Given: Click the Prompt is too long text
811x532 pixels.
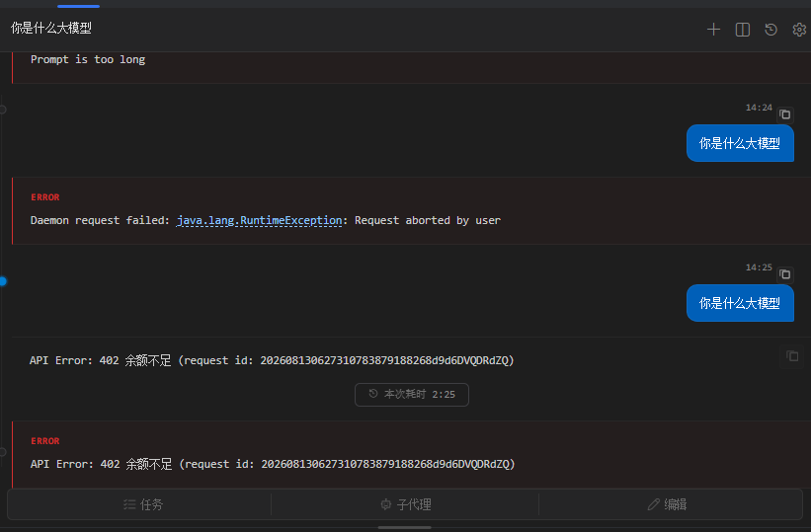Looking at the screenshot, I should point(88,59).
